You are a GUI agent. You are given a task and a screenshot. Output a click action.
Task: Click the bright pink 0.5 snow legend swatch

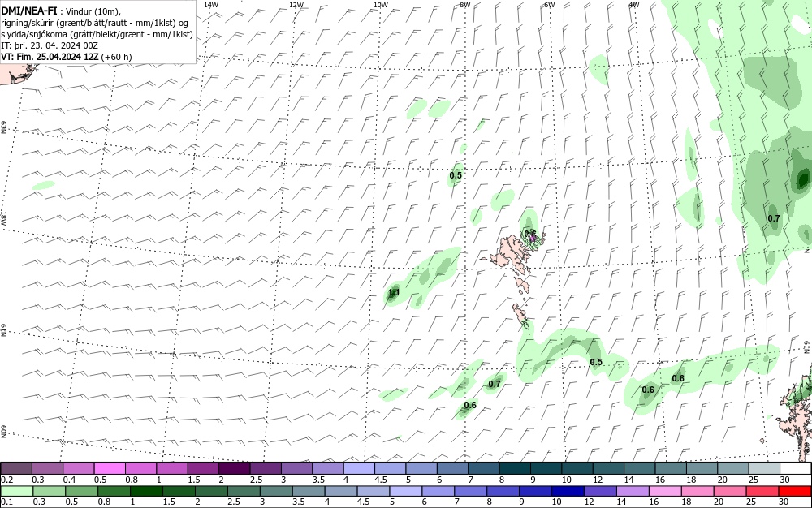click(x=110, y=469)
